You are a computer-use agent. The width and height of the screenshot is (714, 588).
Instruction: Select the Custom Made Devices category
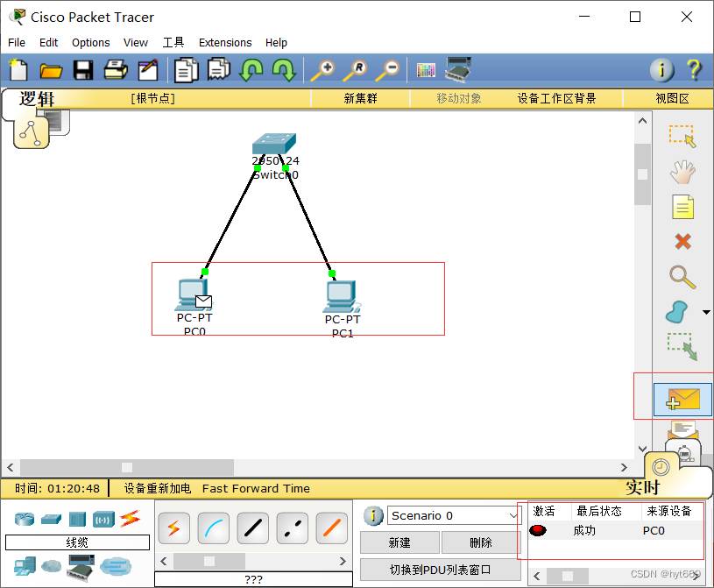point(81,567)
